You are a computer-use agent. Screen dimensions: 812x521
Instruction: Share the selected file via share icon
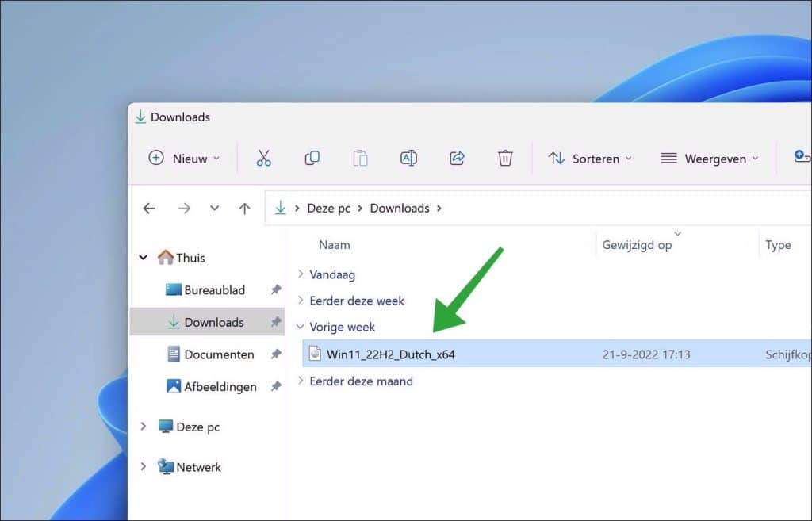457,158
